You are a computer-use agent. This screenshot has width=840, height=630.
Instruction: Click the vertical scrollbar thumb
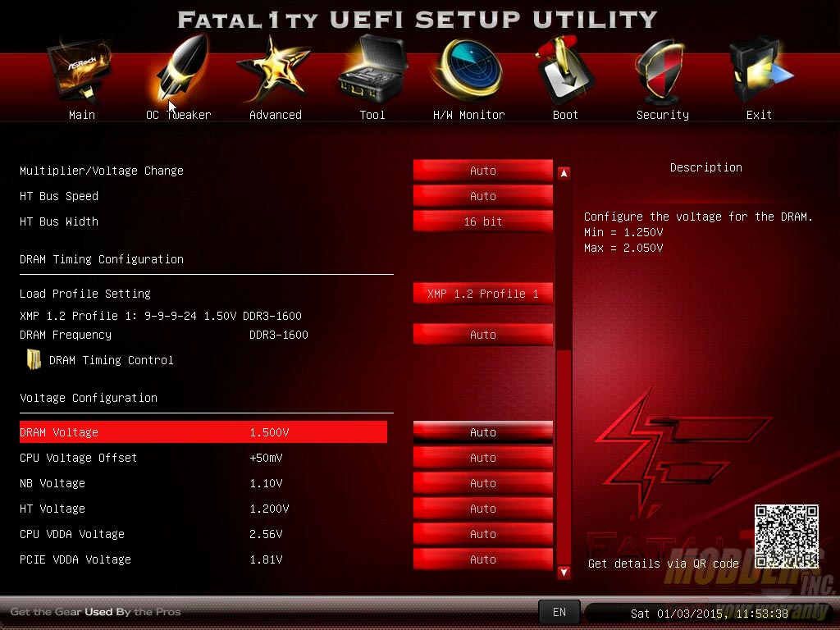564,456
